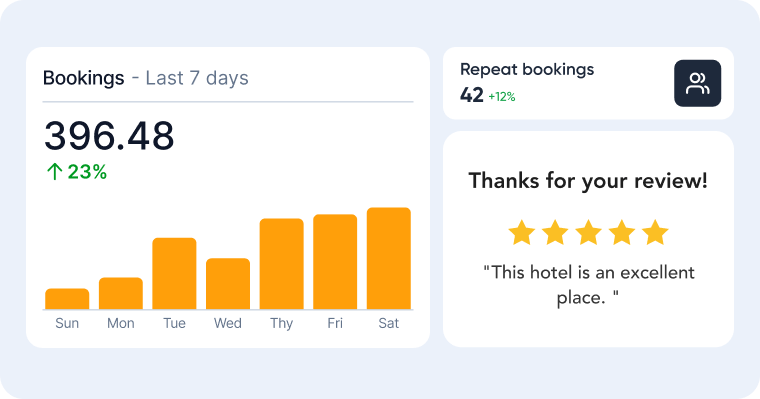Click the green upward arrow icon

(x=55, y=172)
